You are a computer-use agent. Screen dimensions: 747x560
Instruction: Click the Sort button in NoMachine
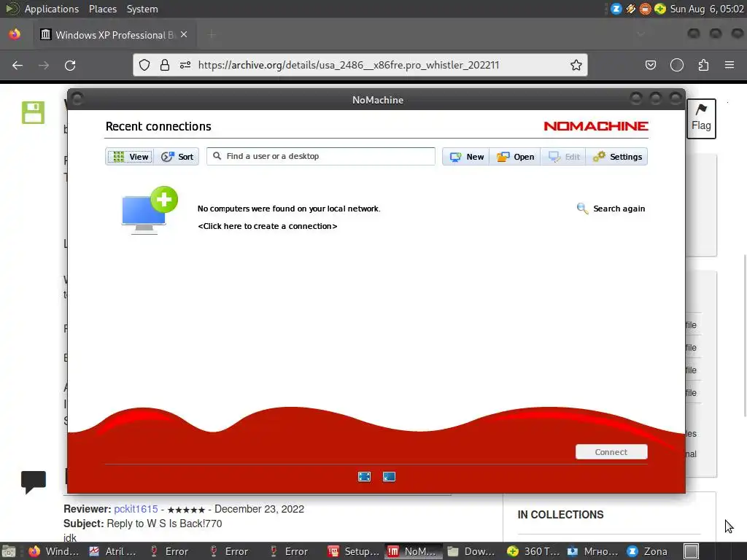[x=177, y=157]
